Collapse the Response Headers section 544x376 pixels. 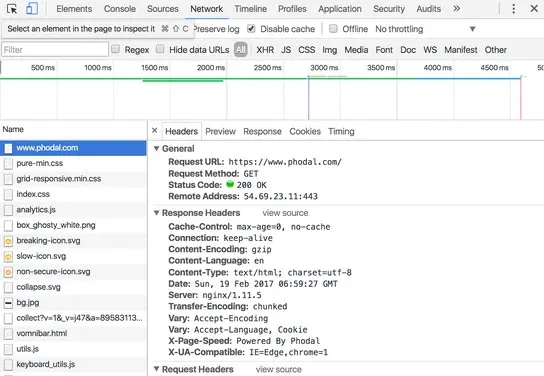coord(156,213)
